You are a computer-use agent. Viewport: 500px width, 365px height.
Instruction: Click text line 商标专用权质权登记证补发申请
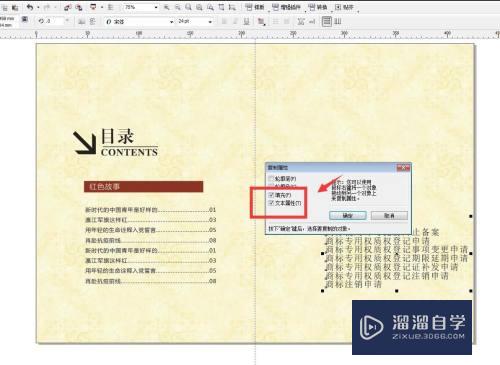(392, 267)
